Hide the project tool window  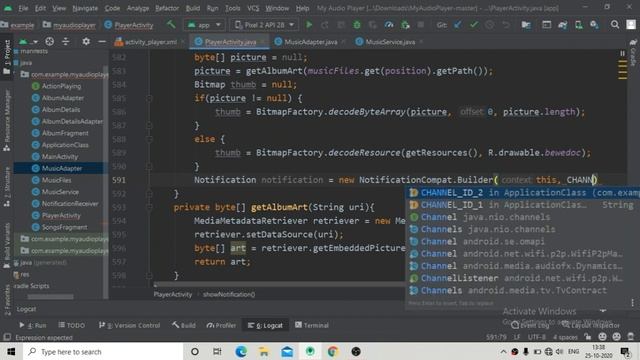(102, 41)
